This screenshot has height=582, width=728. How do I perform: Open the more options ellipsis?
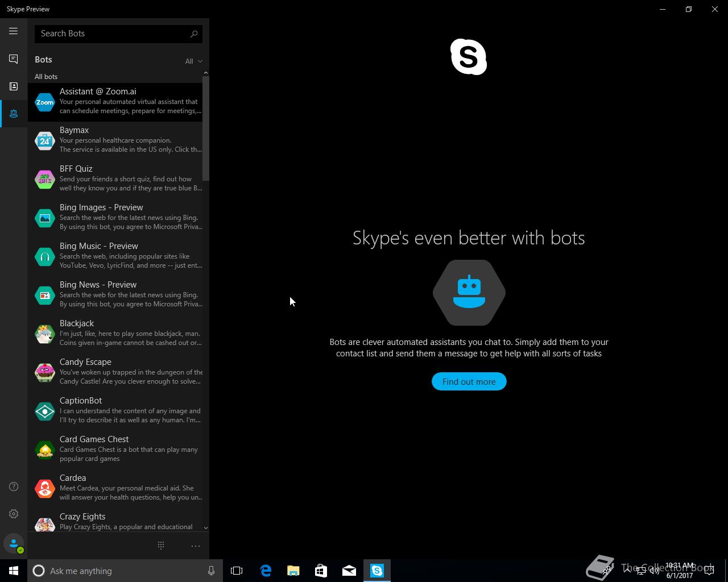195,546
